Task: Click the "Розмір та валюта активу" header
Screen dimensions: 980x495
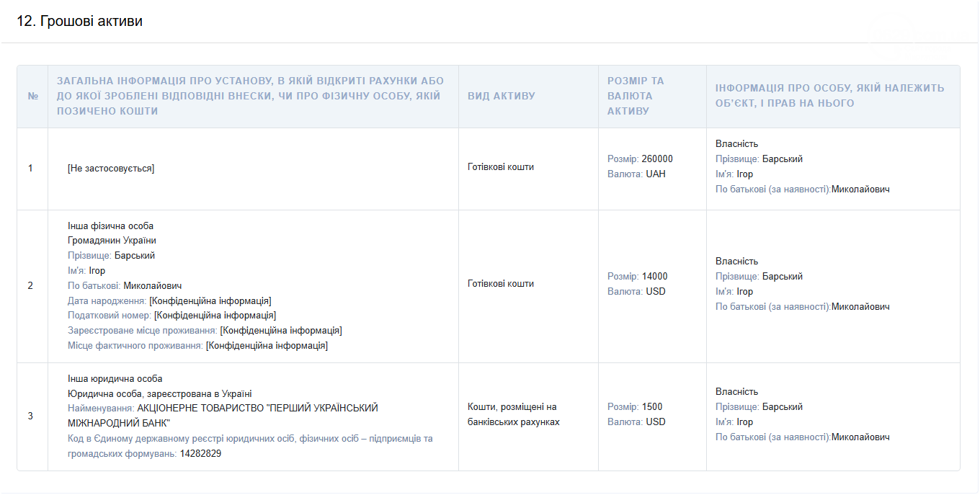Action: [635, 96]
